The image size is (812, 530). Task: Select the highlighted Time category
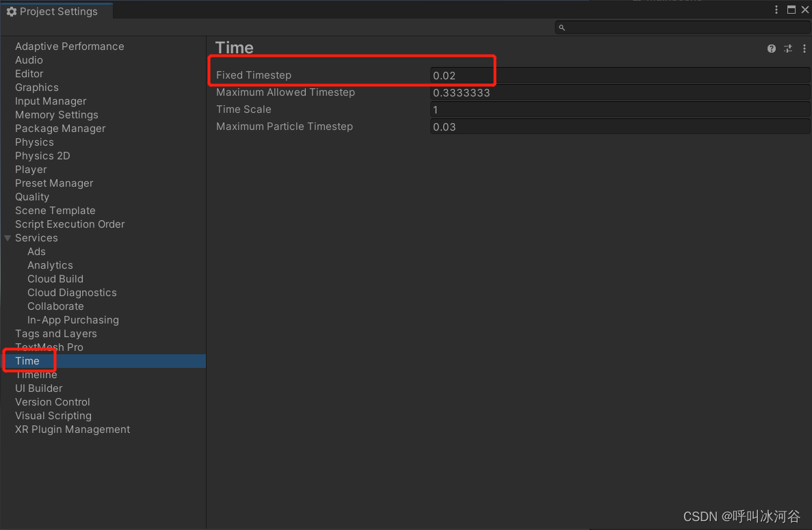pyautogui.click(x=103, y=361)
